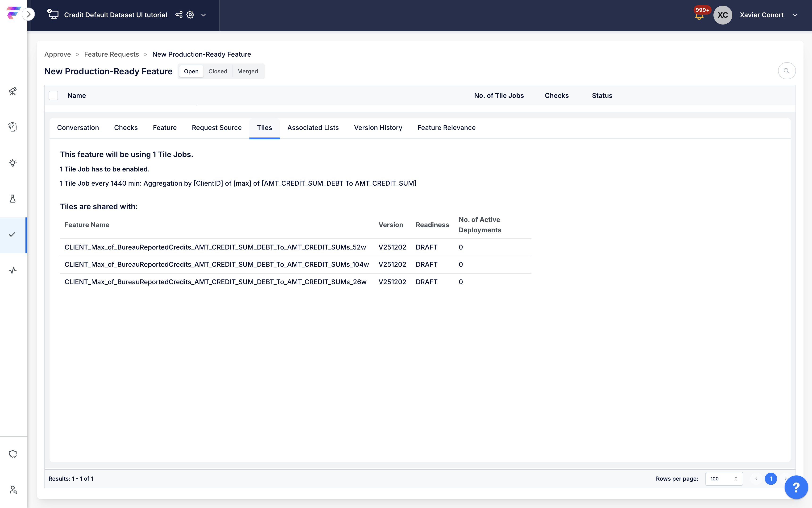This screenshot has height=508, width=812.
Task: Expand the catalog dropdown chevron
Action: coord(203,15)
